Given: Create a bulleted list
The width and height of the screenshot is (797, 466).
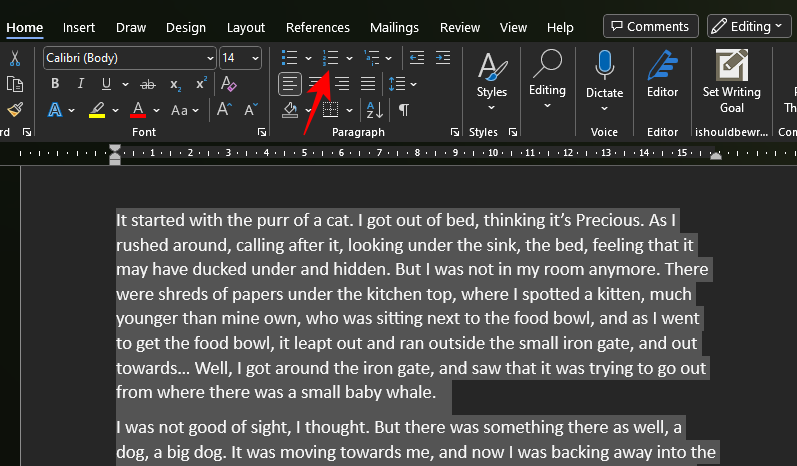Looking at the screenshot, I should pos(289,58).
